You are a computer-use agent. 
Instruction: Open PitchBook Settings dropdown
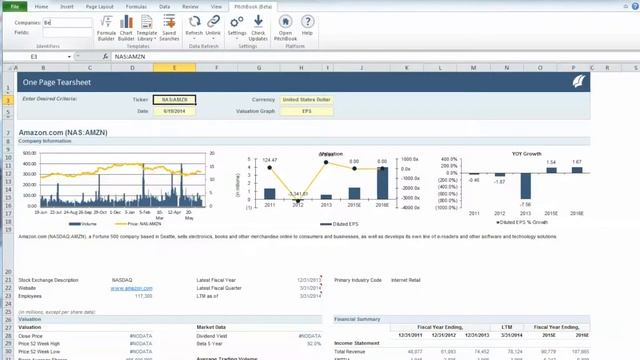click(x=237, y=27)
